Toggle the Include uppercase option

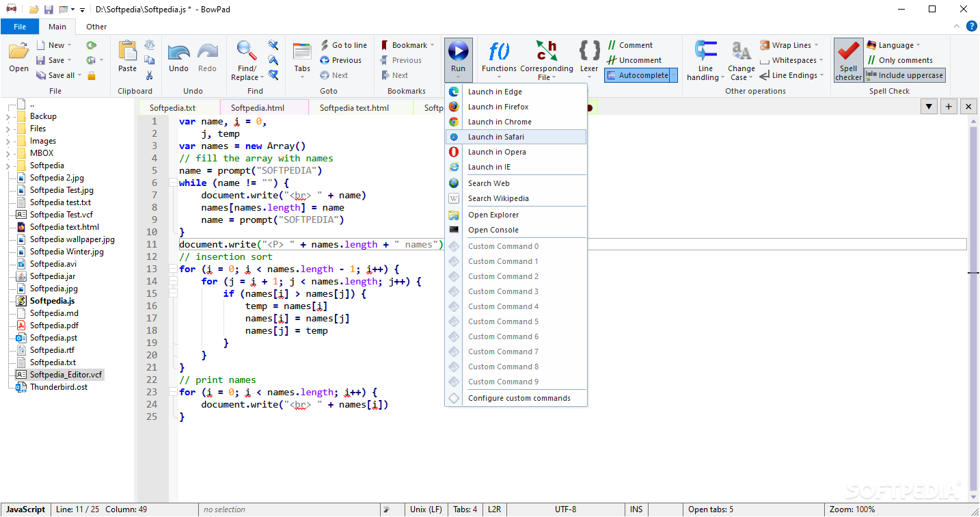[x=905, y=75]
